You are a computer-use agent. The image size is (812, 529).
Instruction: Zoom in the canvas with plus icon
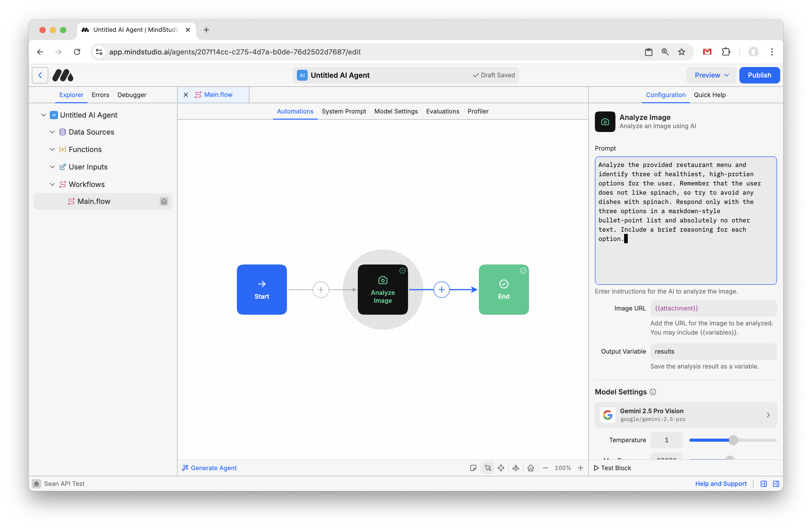coord(580,468)
